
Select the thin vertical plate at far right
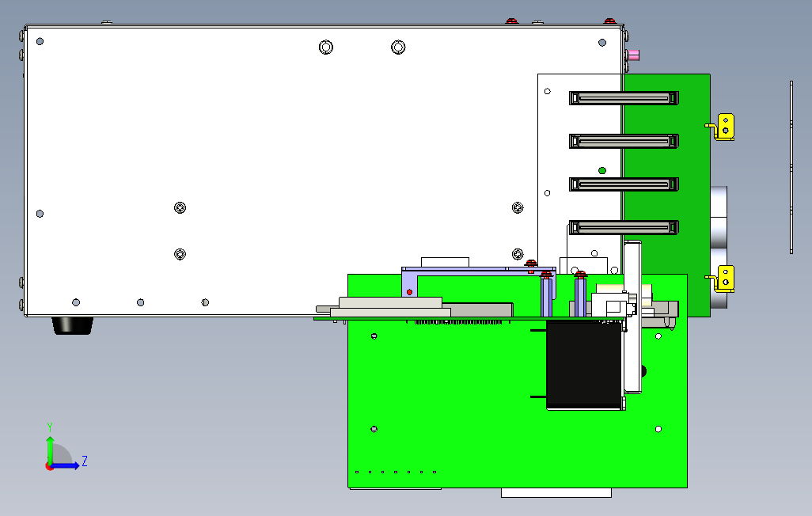click(x=791, y=167)
